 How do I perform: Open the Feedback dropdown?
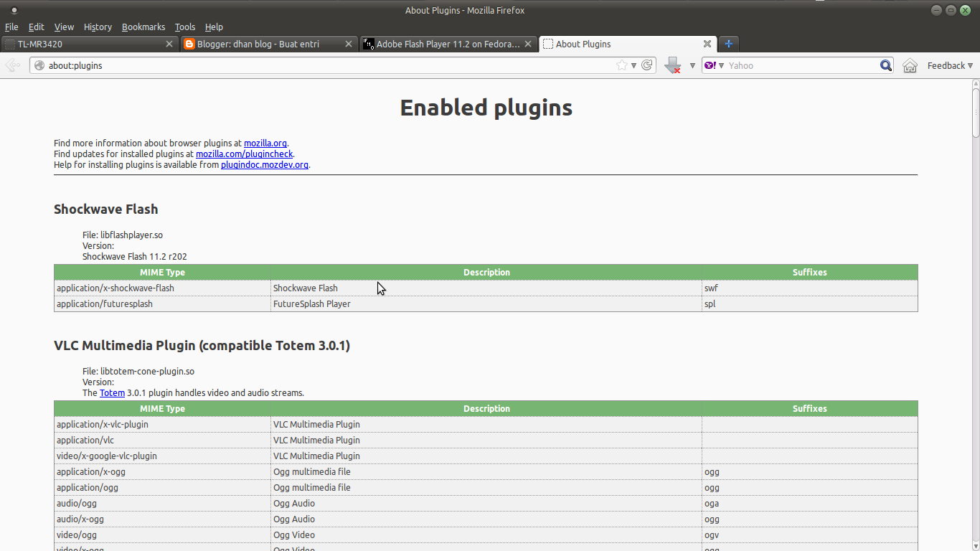tap(950, 65)
